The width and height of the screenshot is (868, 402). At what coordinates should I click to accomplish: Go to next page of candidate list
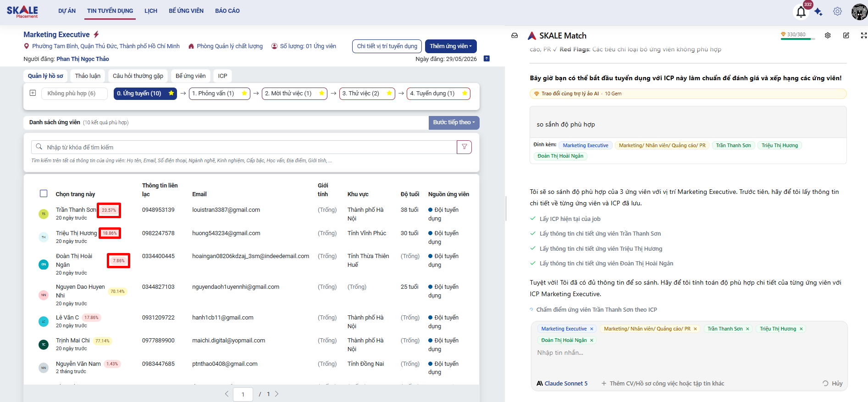[x=276, y=394]
